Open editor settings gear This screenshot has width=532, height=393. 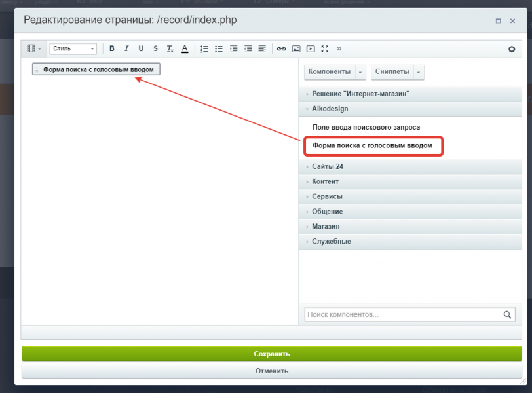[512, 48]
